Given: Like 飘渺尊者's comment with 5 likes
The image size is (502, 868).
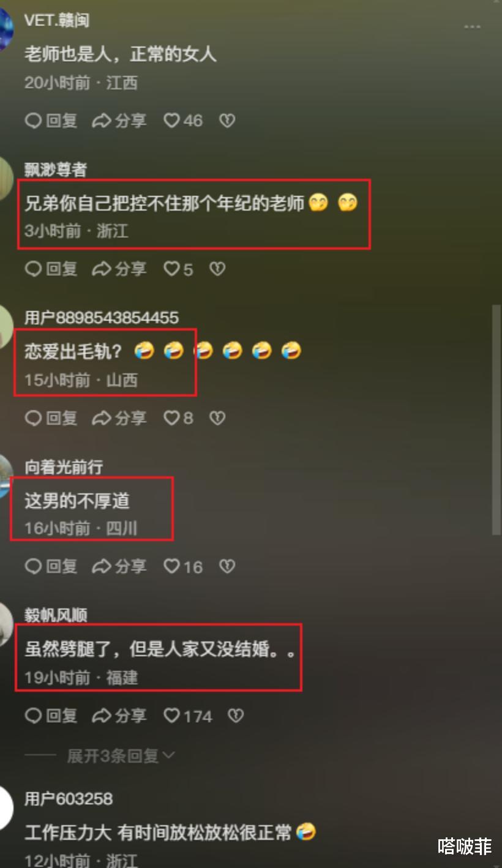Looking at the screenshot, I should pyautogui.click(x=178, y=269).
